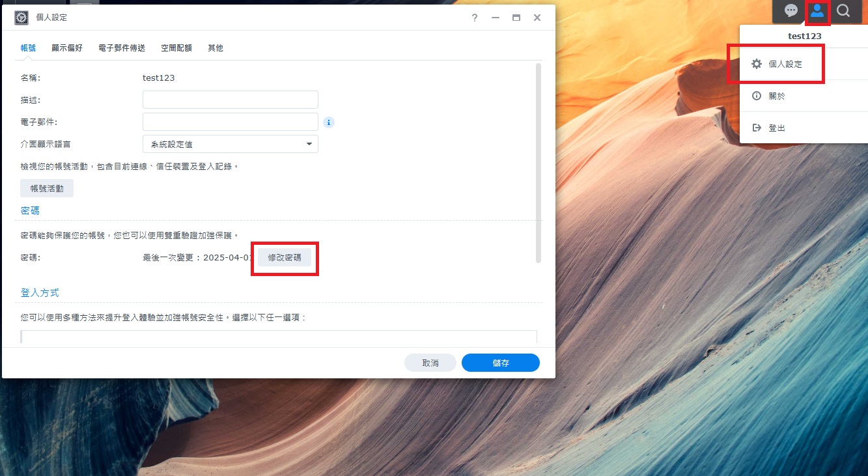Click the info circle icon beside 關於
The width and height of the screenshot is (868, 476).
pos(755,96)
